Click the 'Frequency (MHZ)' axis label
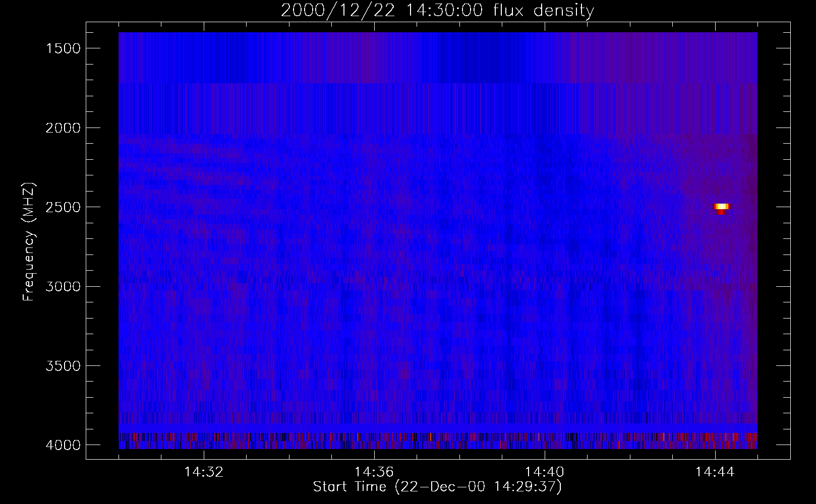Viewport: 816px width, 504px height. [x=29, y=242]
